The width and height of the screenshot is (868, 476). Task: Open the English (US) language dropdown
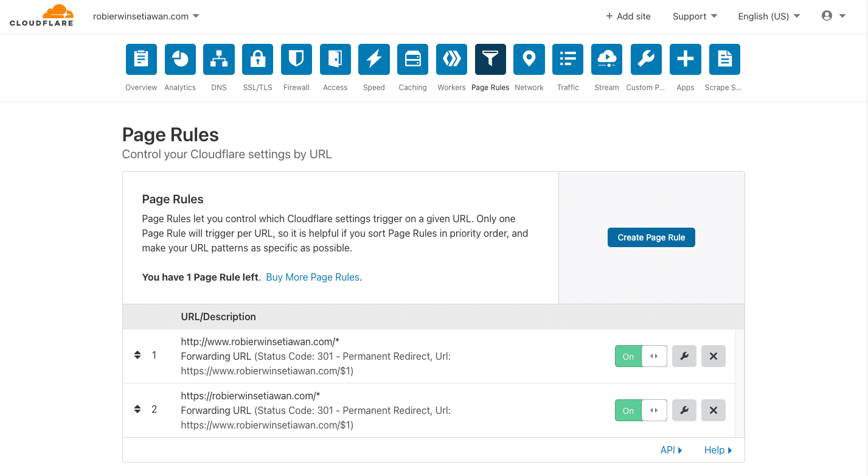(x=769, y=16)
